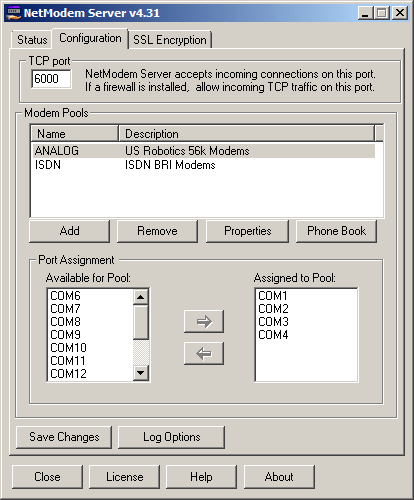Screen dimensions: 414x500
Task: Click the TCP port input field
Action: point(51,79)
